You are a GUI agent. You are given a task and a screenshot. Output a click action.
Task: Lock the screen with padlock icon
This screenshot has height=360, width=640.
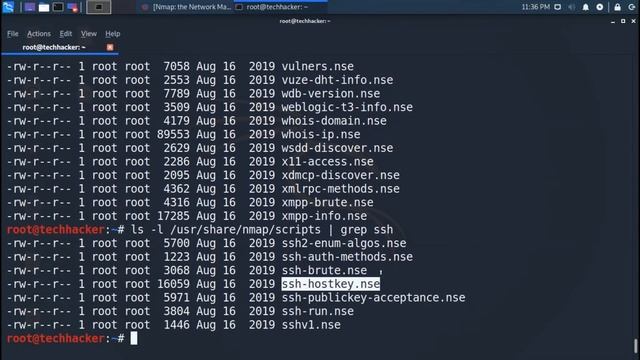pyautogui.click(x=618, y=7)
